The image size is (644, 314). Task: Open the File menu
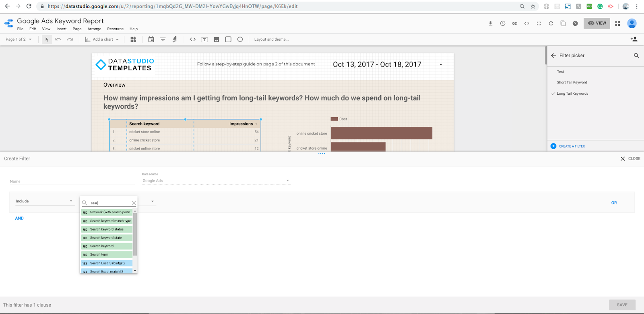[20, 29]
